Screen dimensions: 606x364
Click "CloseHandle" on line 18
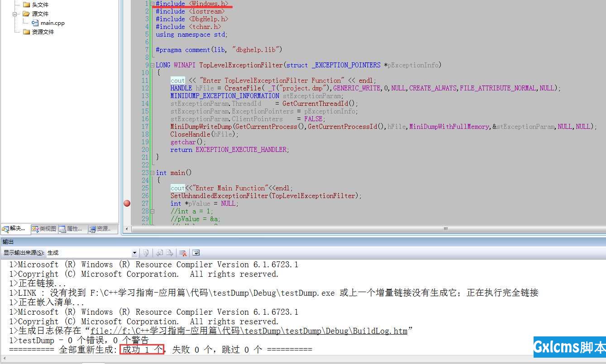(x=190, y=134)
